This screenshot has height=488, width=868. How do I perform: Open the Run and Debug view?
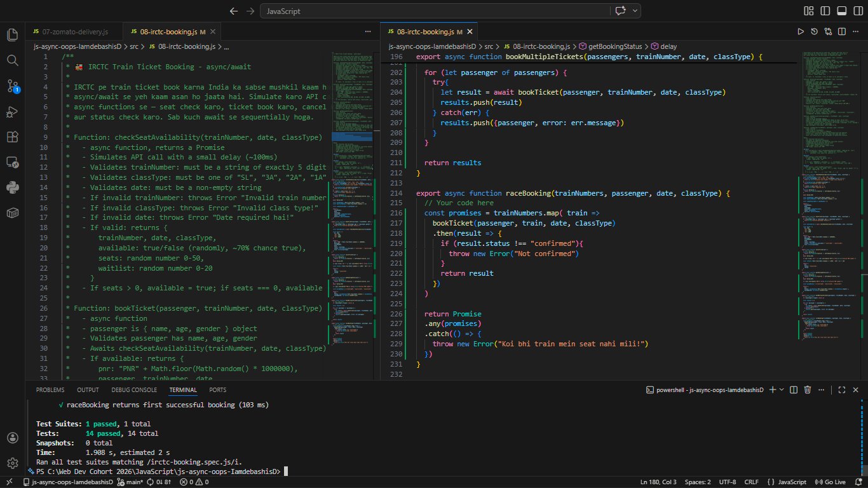[x=12, y=112]
